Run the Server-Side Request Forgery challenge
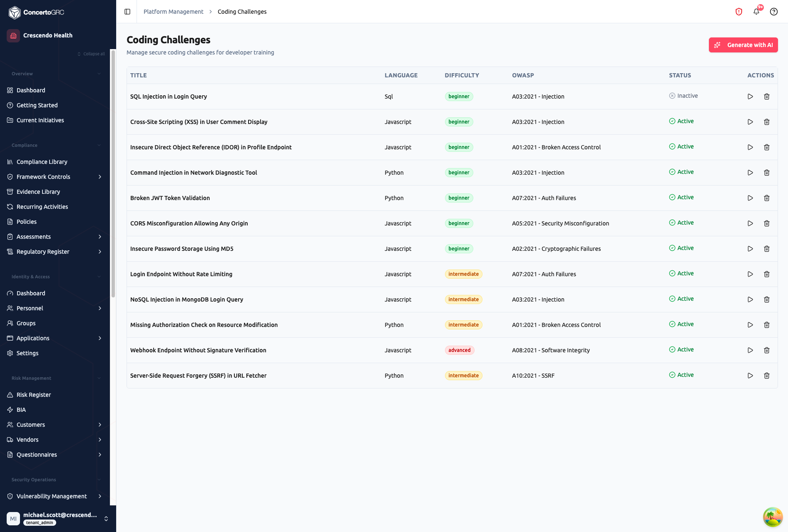788x532 pixels. [750, 376]
